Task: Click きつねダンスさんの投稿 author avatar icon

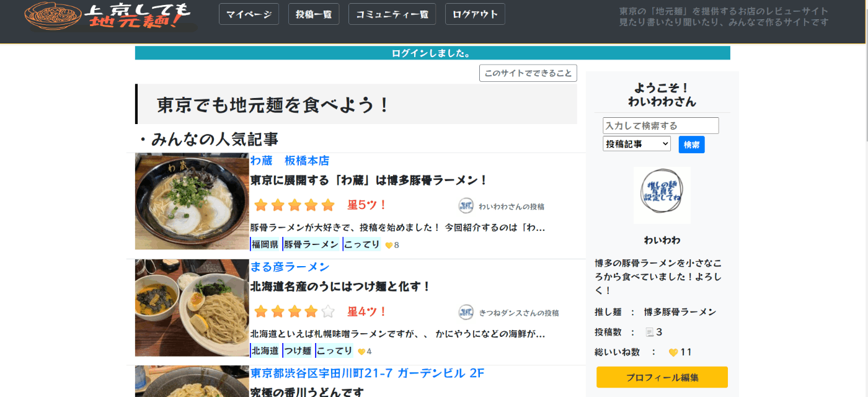Action: (x=466, y=313)
